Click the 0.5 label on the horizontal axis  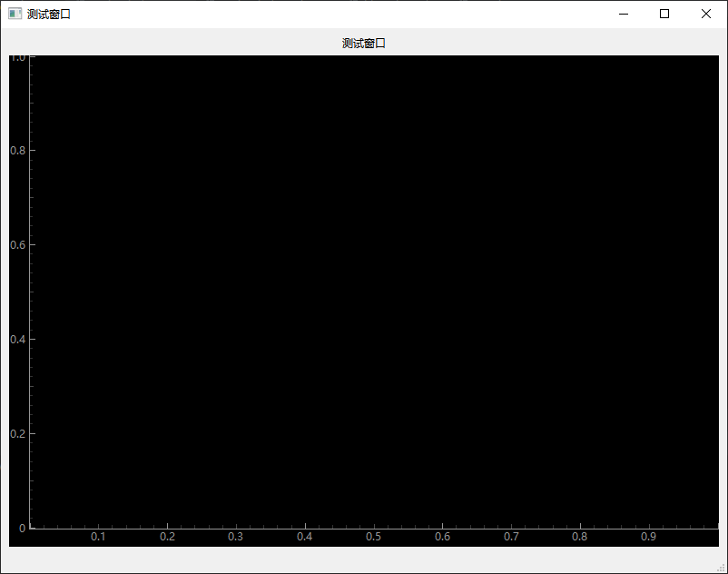click(373, 537)
